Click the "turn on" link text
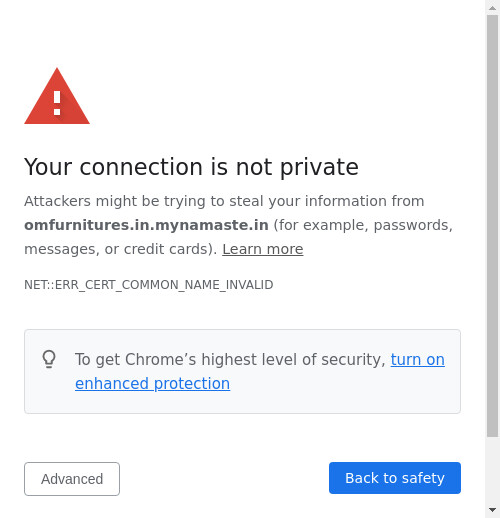Viewport: 500px width, 518px height. click(418, 359)
